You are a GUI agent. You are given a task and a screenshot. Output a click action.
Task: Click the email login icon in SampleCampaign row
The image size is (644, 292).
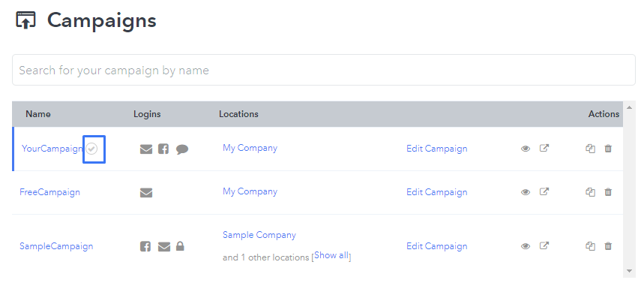(x=164, y=247)
